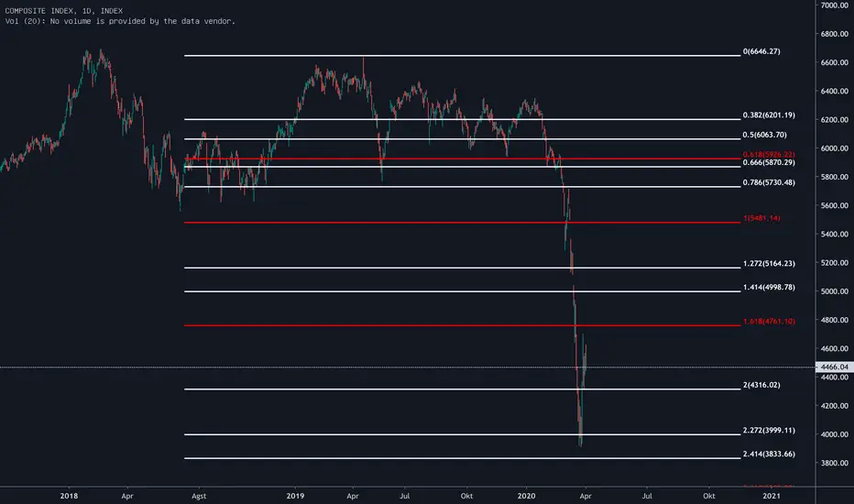Select the 2.272(3999.11) extension label
854x504 pixels.
(769, 430)
